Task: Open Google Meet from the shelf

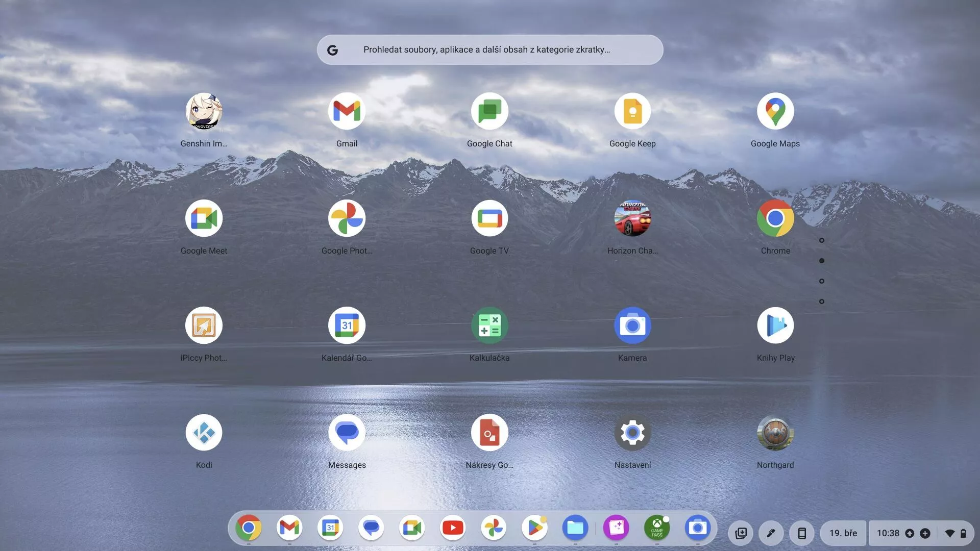Action: coord(412,528)
